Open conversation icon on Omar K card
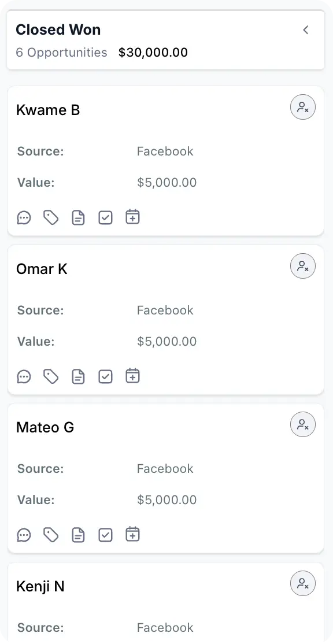 tap(24, 376)
